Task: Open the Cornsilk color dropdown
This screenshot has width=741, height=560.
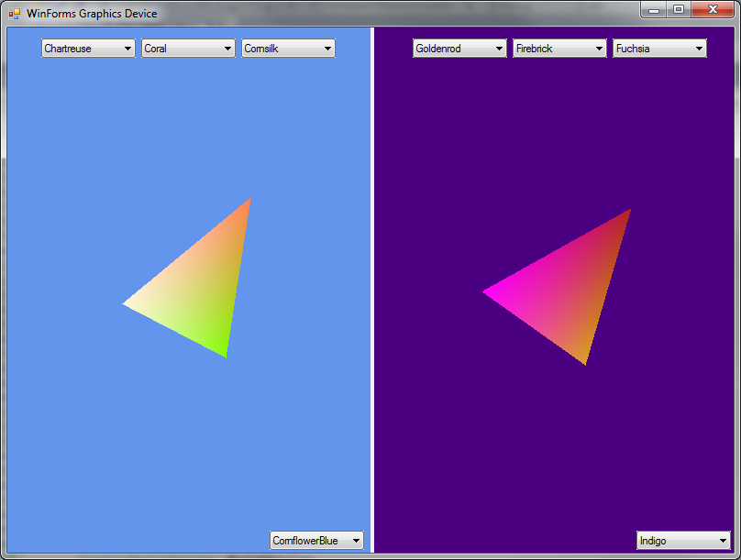Action: point(288,49)
